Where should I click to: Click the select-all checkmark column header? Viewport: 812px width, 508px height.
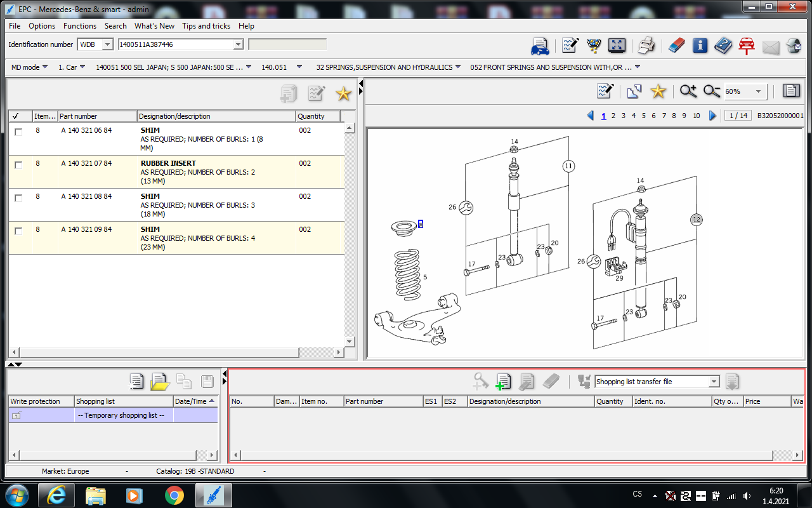(20, 116)
